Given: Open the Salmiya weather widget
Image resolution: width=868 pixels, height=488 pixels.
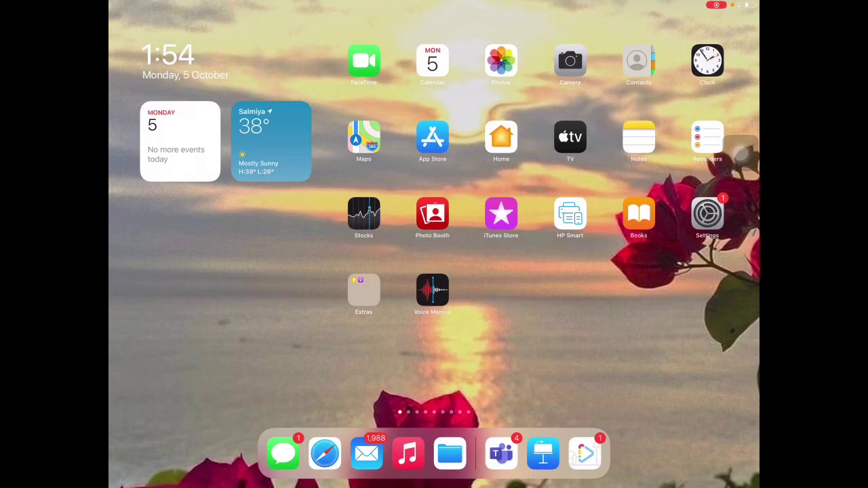Looking at the screenshot, I should (271, 142).
